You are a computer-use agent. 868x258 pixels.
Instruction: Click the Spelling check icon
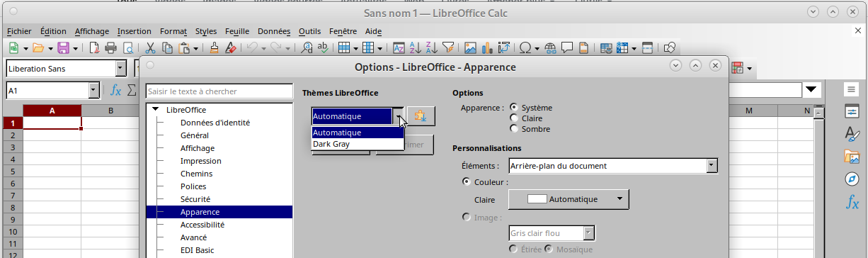click(323, 48)
